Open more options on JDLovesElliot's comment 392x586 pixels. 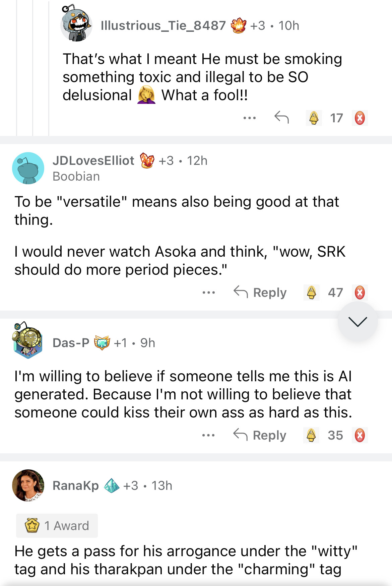[x=208, y=292]
